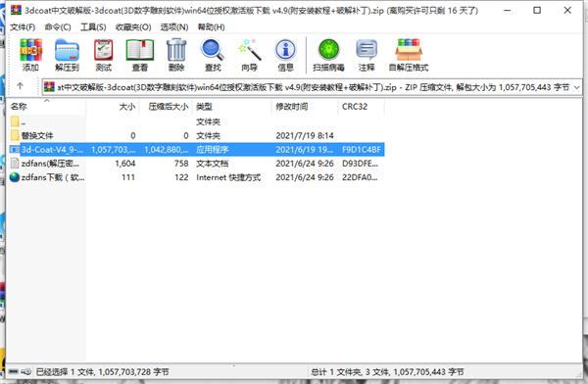Click the 解压到 (Extract To) toolbar icon
This screenshot has height=384, width=588.
(x=67, y=50)
